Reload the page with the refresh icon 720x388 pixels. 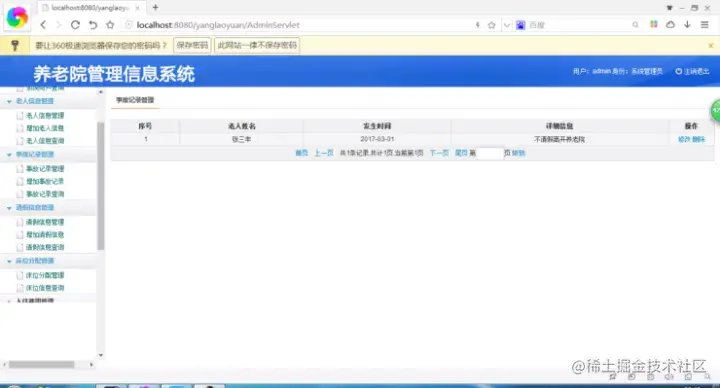tap(75, 25)
